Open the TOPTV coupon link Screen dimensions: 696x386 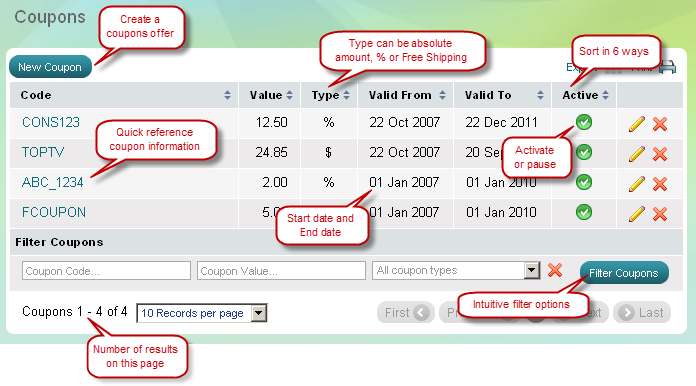tap(43, 152)
